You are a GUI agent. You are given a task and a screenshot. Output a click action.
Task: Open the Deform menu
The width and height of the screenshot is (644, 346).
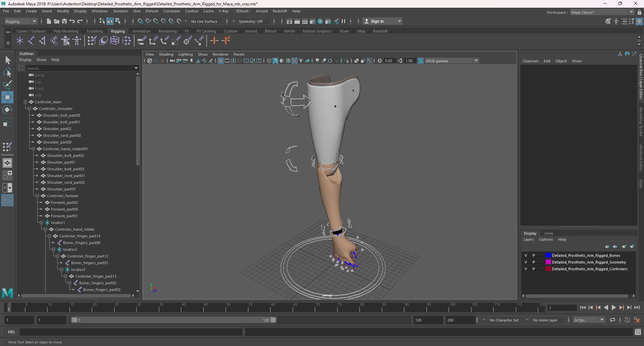pyautogui.click(x=152, y=11)
